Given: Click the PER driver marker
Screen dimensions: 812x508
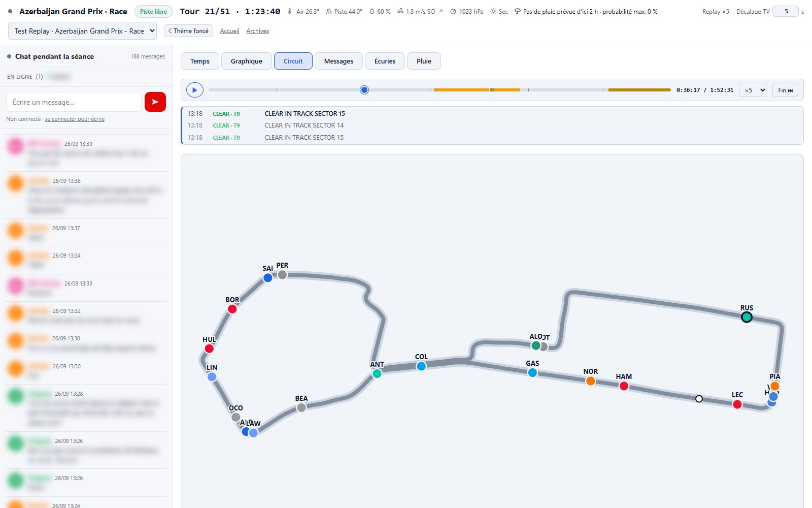Looking at the screenshot, I should (282, 275).
